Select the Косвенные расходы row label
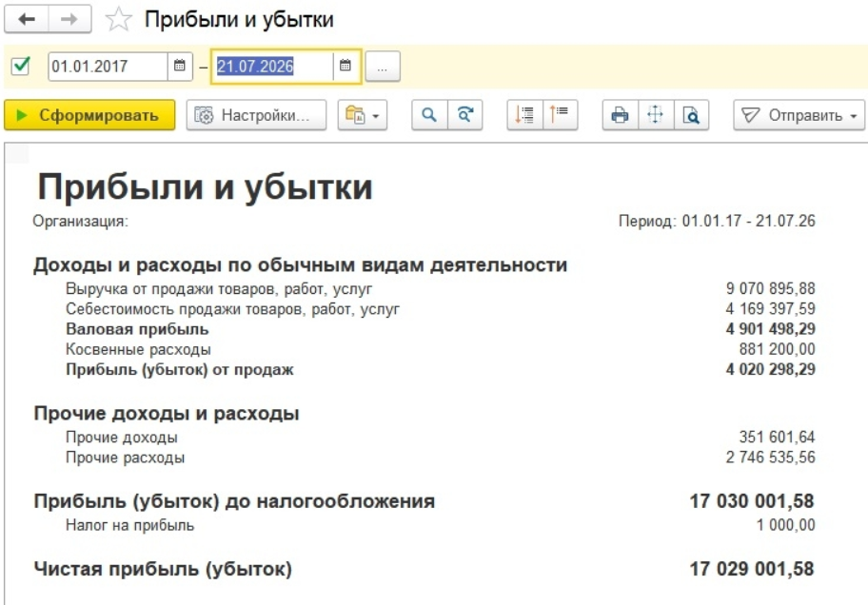Viewport: 868px width, 605px height. coord(138,349)
